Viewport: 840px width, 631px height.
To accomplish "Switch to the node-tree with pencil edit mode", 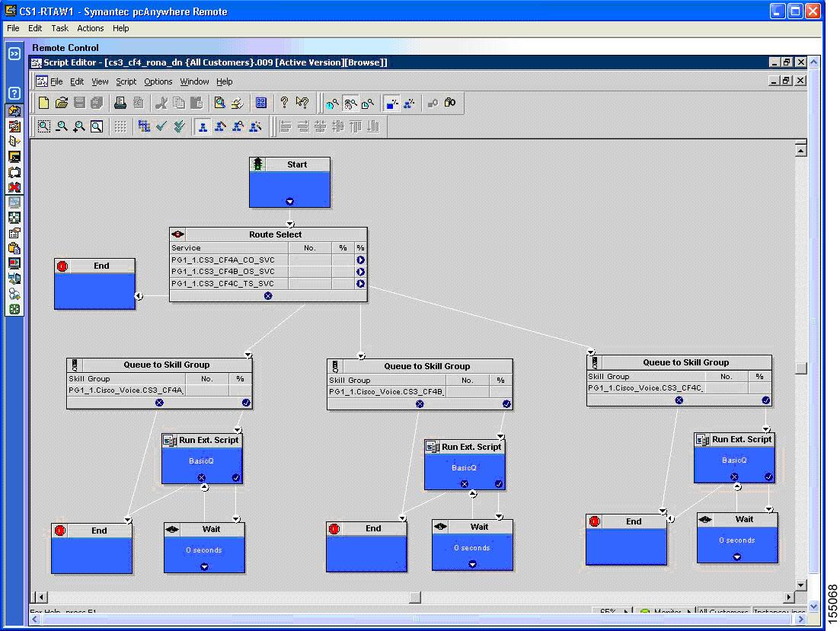I will 220,126.
